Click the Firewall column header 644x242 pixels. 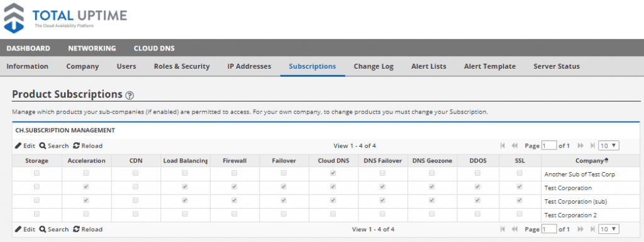tap(235, 161)
